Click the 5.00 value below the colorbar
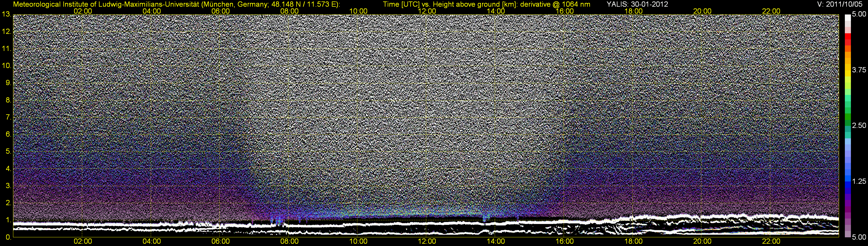This screenshot has width=868, height=246. pos(859,237)
